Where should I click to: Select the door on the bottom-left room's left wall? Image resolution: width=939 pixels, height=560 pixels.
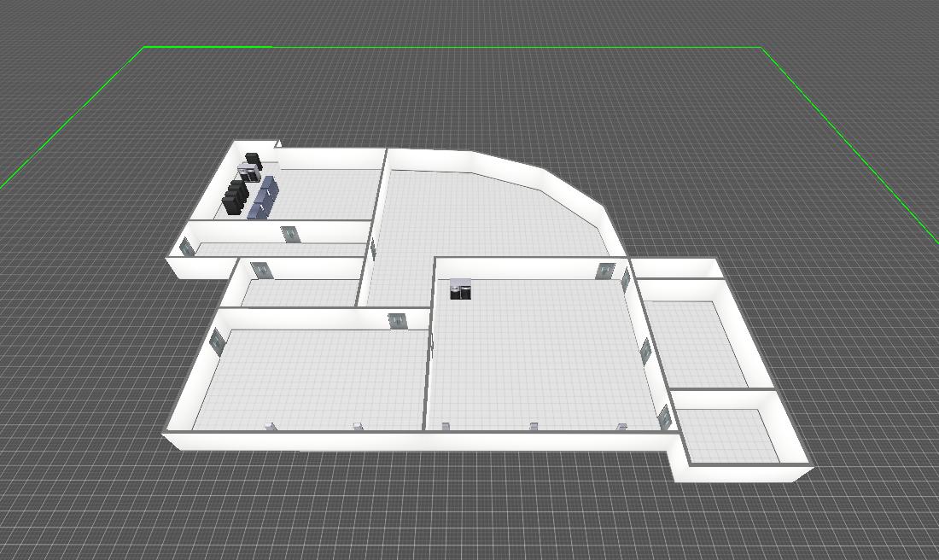tap(217, 341)
